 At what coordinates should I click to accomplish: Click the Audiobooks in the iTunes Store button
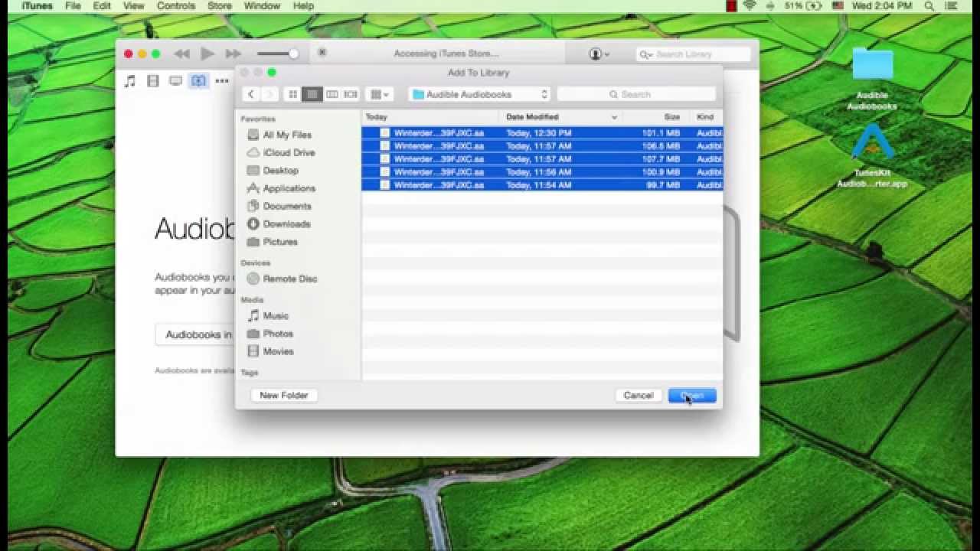(x=195, y=334)
